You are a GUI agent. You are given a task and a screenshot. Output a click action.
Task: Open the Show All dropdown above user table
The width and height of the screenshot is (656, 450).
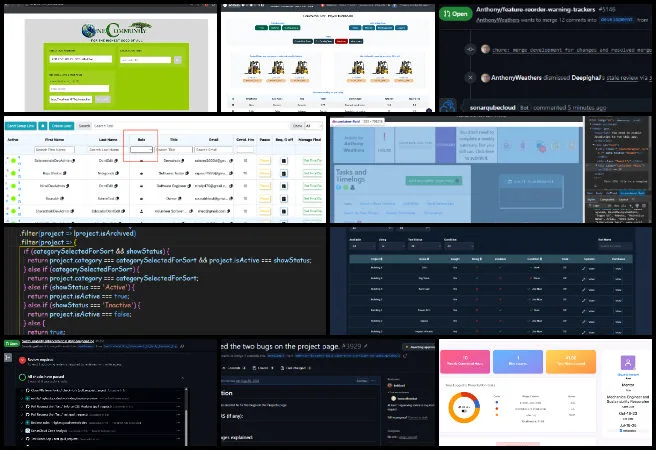tap(313, 125)
